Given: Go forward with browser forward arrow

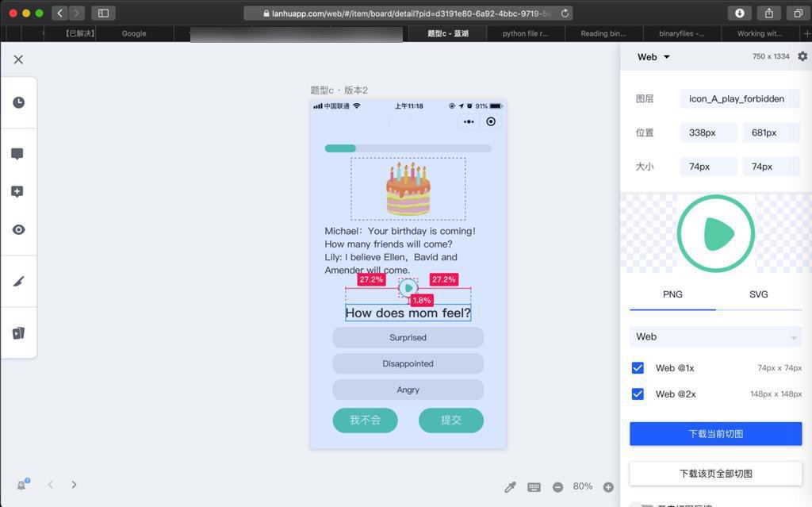Looking at the screenshot, I should 77,13.
